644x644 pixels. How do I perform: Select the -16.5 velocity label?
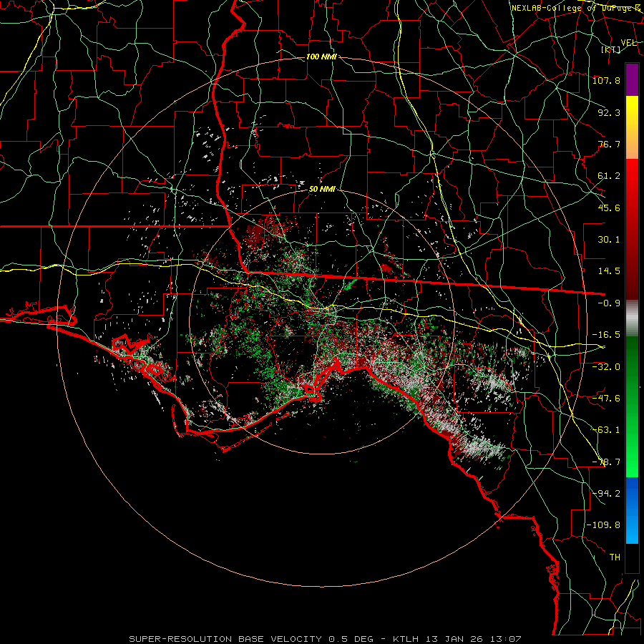pyautogui.click(x=606, y=335)
